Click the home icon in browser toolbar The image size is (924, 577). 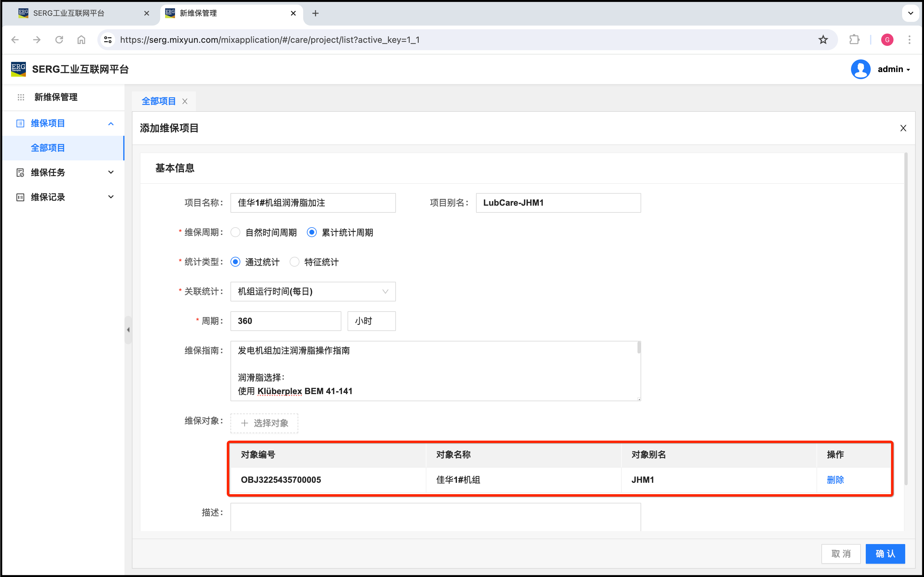81,40
